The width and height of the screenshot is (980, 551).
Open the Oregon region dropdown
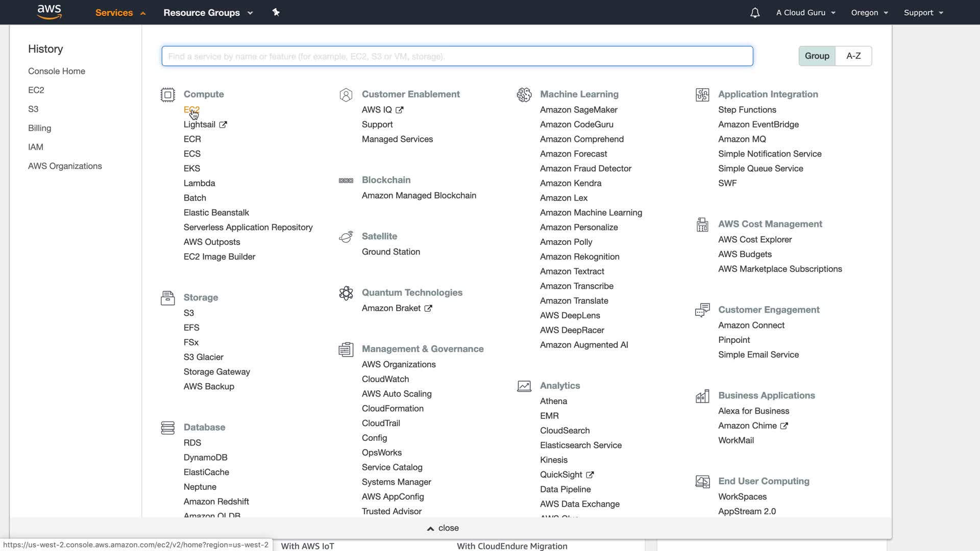point(869,13)
